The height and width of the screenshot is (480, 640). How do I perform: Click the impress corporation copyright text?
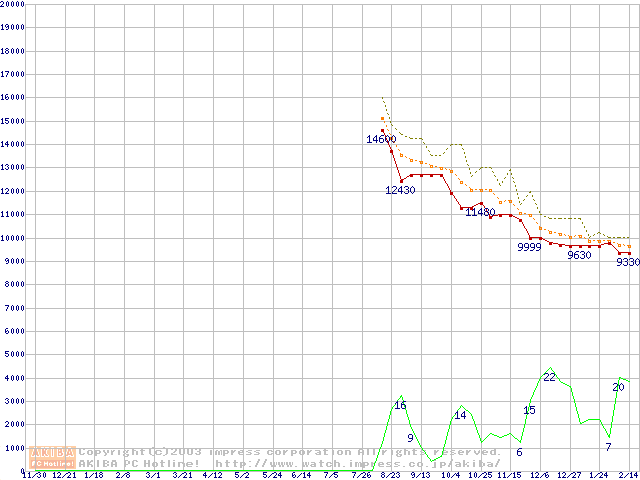tap(290, 452)
